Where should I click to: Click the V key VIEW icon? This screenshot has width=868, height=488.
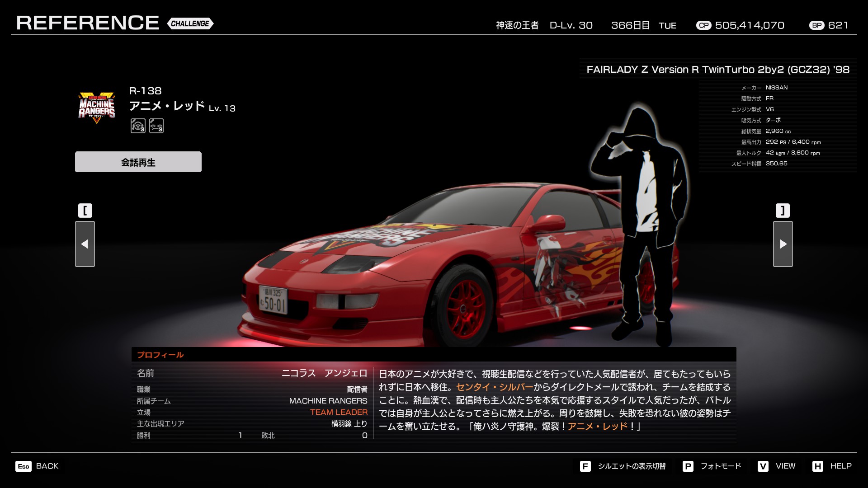763,466
